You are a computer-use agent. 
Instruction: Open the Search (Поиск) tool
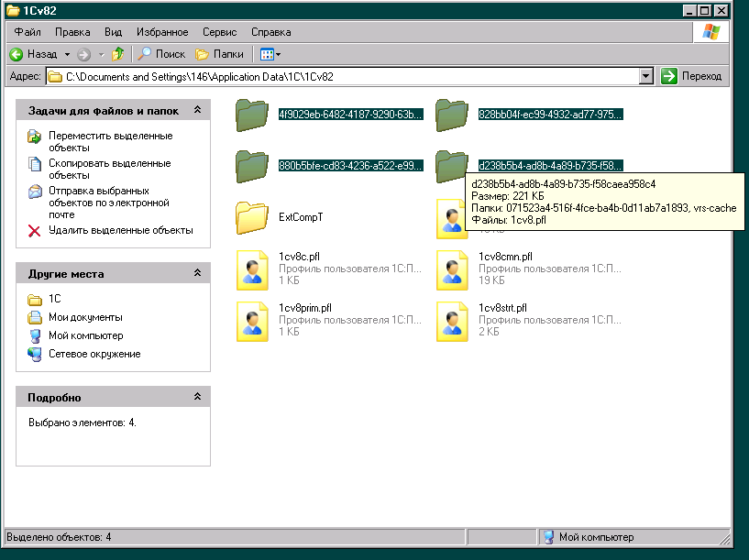coord(161,54)
